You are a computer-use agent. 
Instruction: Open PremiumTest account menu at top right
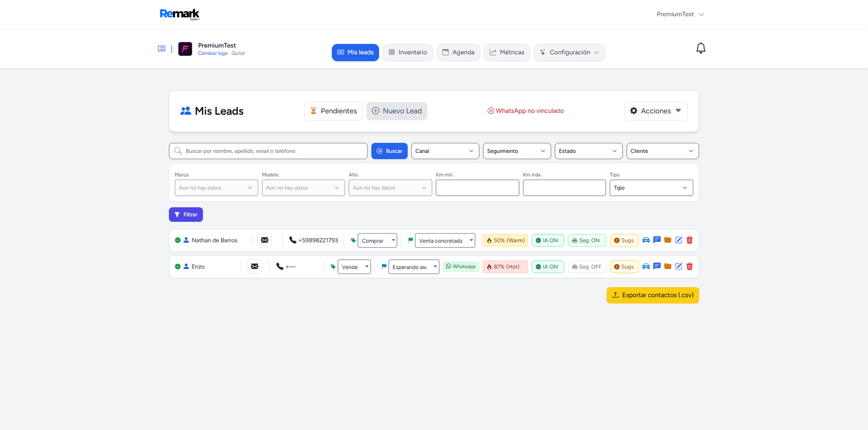[x=680, y=14]
